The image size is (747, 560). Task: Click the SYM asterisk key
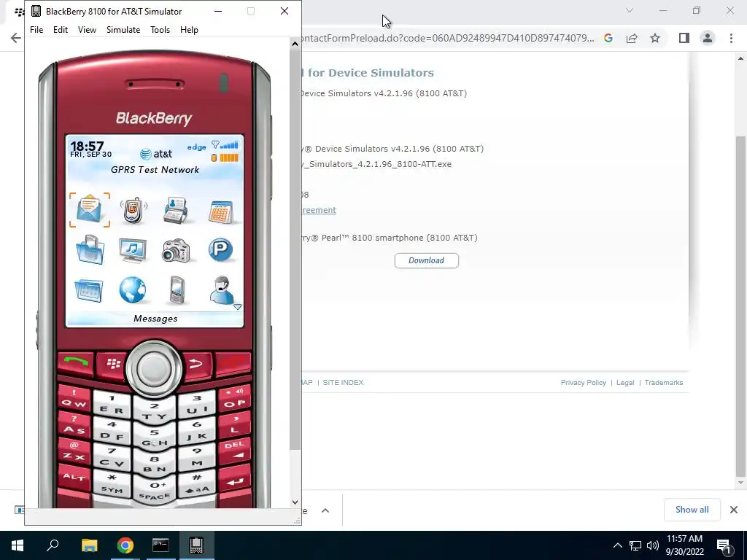coord(112,483)
